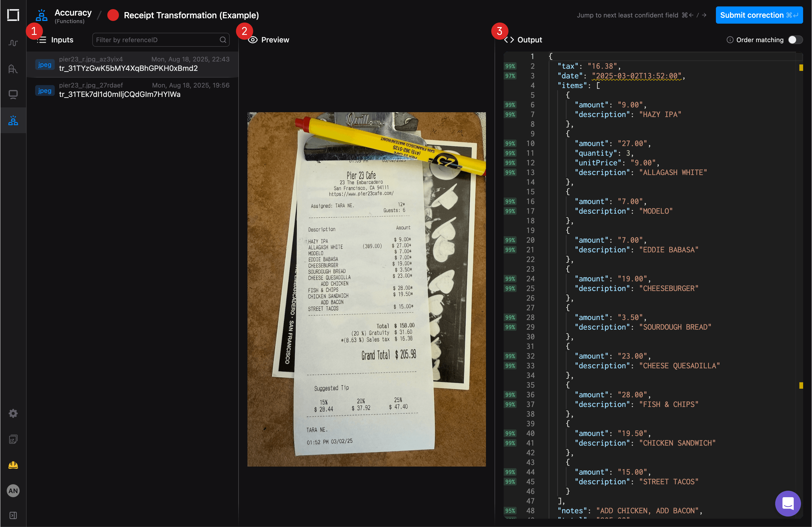
Task: Enable the Order matching toggle
Action: coord(795,39)
